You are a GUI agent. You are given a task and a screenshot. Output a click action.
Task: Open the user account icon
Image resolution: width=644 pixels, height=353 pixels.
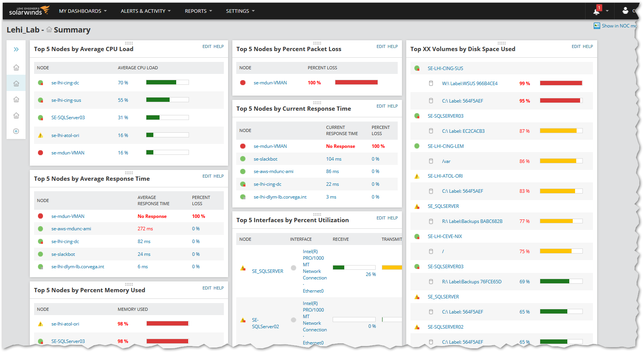pos(625,10)
